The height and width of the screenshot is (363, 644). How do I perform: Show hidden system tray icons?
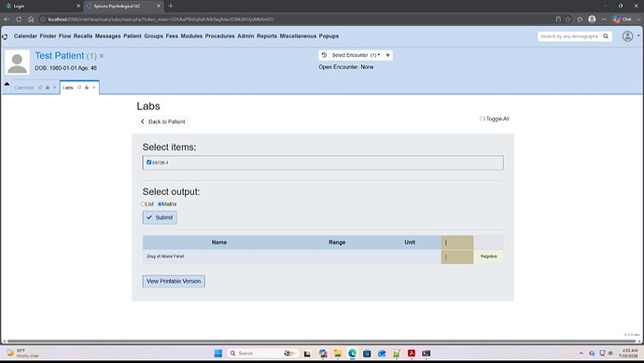(x=581, y=353)
